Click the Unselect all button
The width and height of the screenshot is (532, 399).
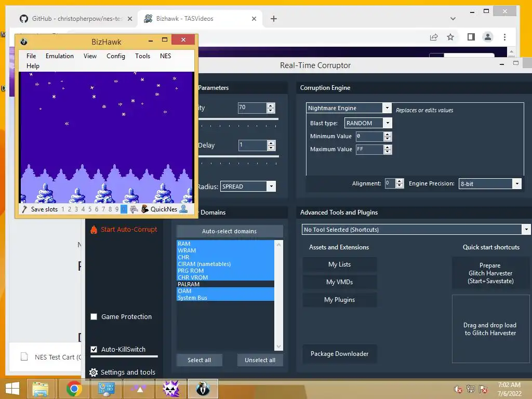pos(260,360)
